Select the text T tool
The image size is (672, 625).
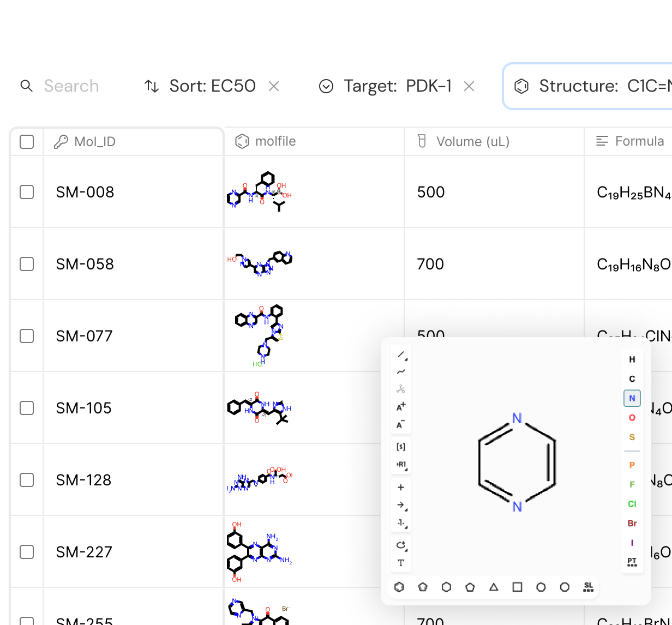point(401,563)
